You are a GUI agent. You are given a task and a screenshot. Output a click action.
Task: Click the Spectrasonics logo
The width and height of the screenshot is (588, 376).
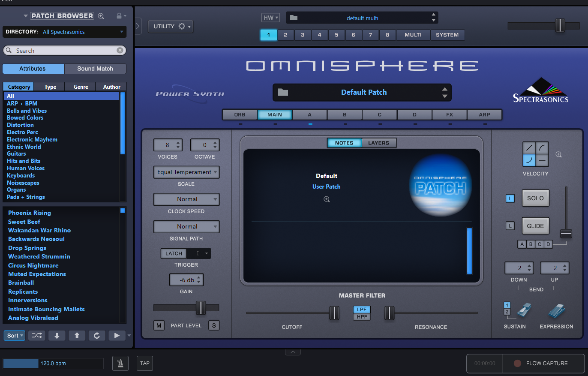coord(541,90)
